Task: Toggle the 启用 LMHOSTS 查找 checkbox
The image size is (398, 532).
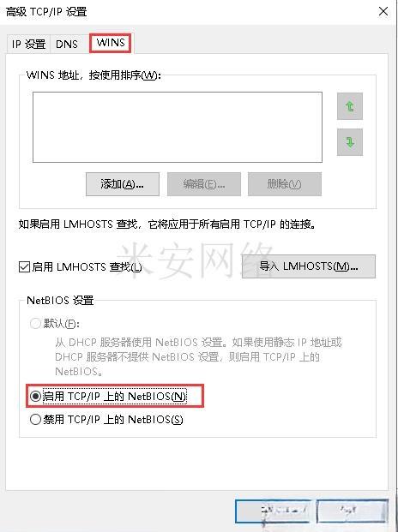Action: coord(25,266)
